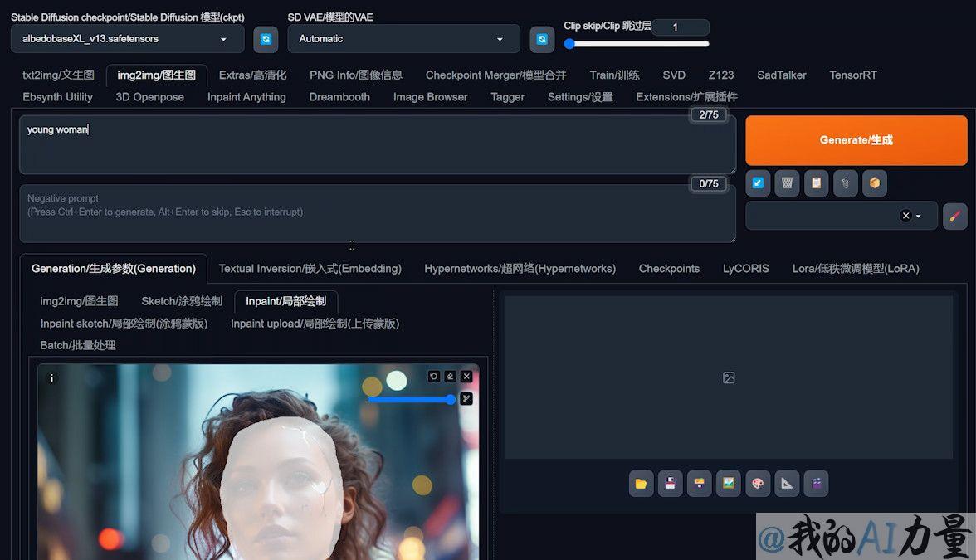Switch to the Inpaint upload/局部绘制(上传蒙版) sub-tab
Viewport: 976px width, 560px height.
point(315,324)
